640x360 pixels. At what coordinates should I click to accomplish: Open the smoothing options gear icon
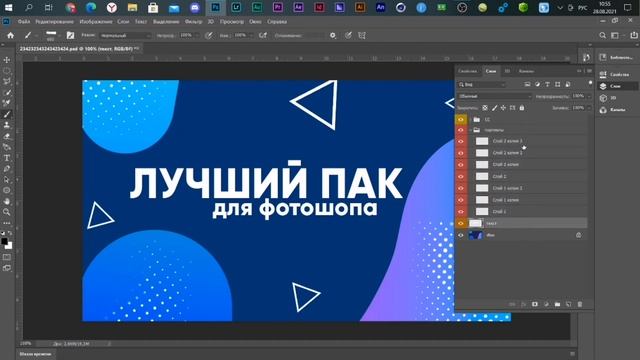click(x=333, y=36)
